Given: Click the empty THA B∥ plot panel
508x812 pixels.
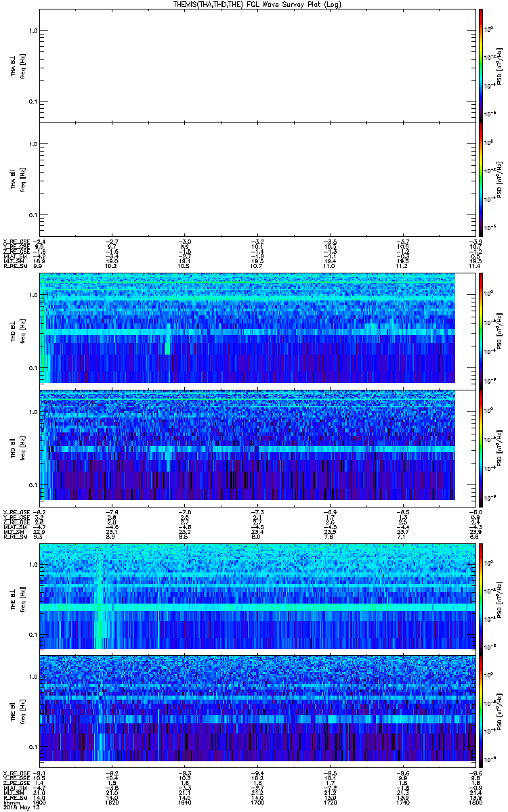Looking at the screenshot, I should (x=257, y=179).
